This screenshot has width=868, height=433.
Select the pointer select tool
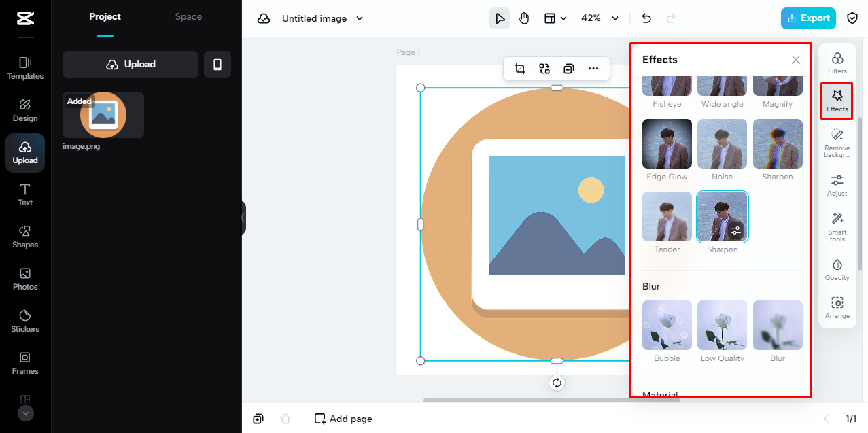tap(500, 18)
